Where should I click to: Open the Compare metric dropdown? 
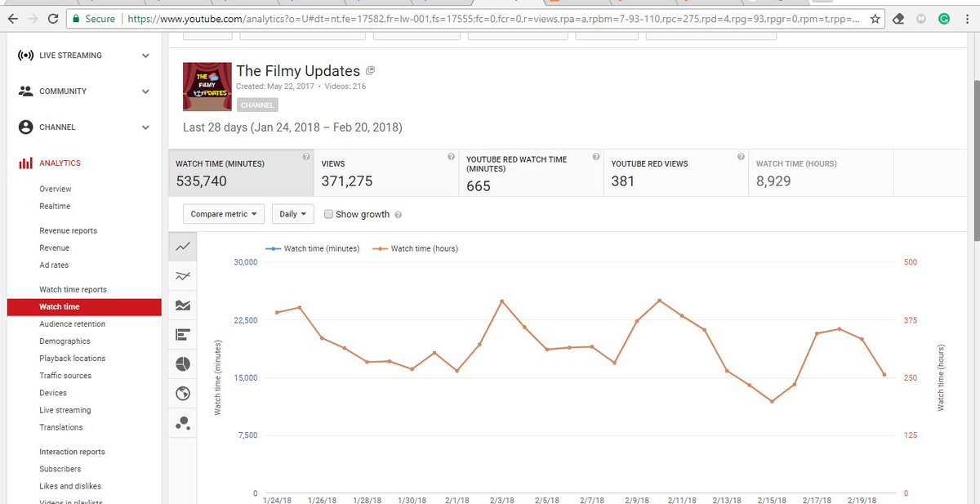[x=224, y=214]
